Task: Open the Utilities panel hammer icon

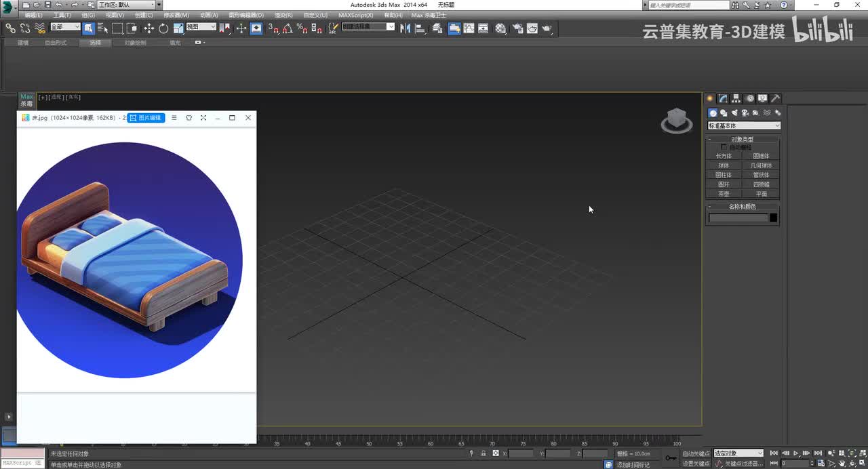Action: click(776, 98)
